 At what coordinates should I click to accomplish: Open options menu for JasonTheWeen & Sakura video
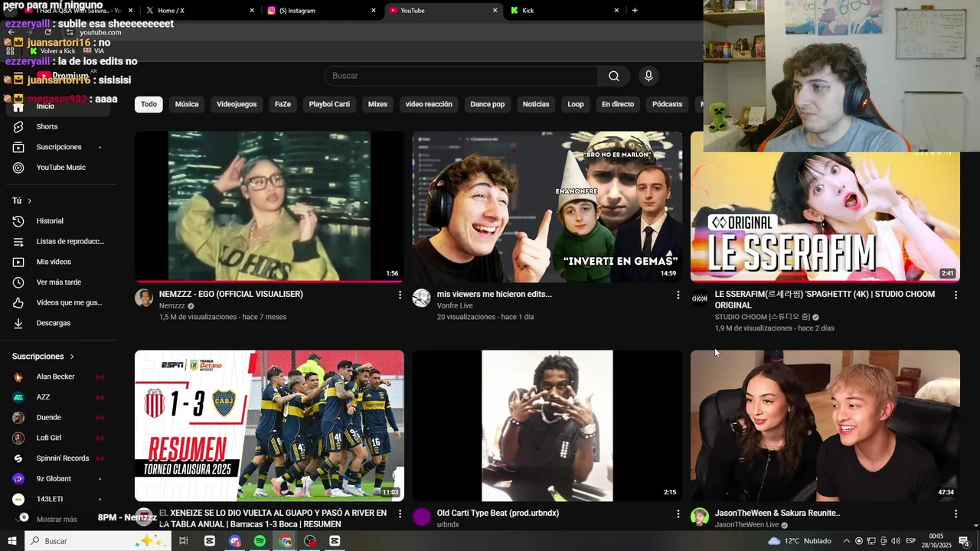(955, 514)
